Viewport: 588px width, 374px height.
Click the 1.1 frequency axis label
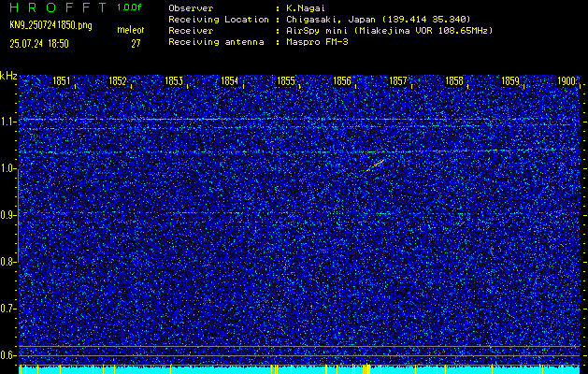pyautogui.click(x=7, y=122)
